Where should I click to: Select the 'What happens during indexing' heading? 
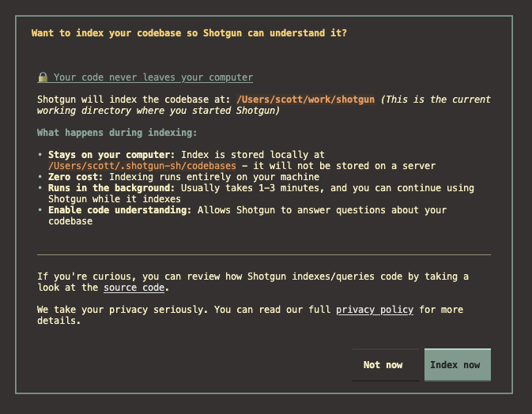[117, 133]
